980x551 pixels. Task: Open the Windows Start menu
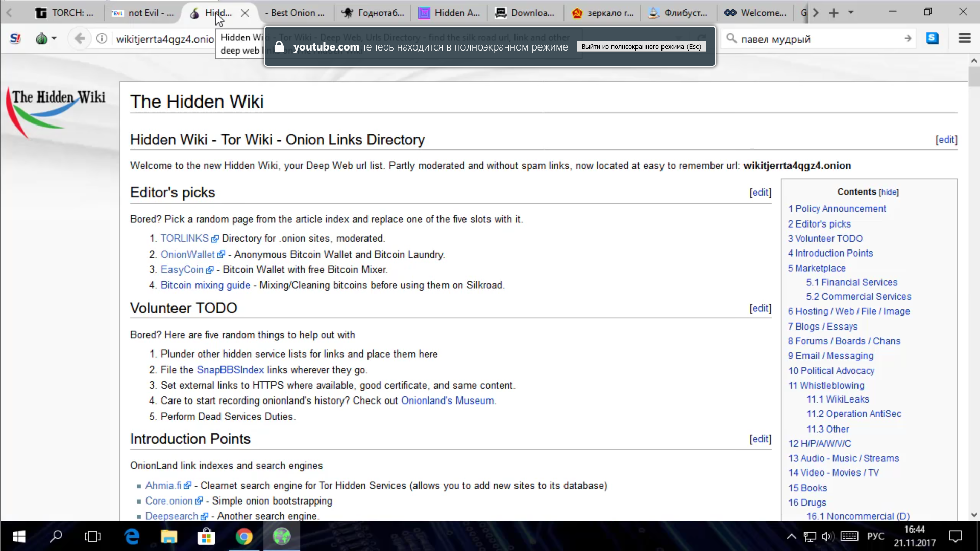19,536
